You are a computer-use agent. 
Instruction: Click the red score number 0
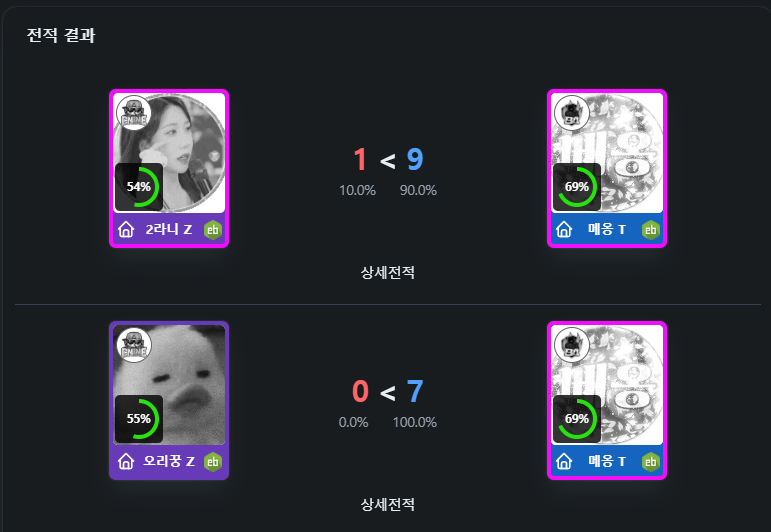360,391
